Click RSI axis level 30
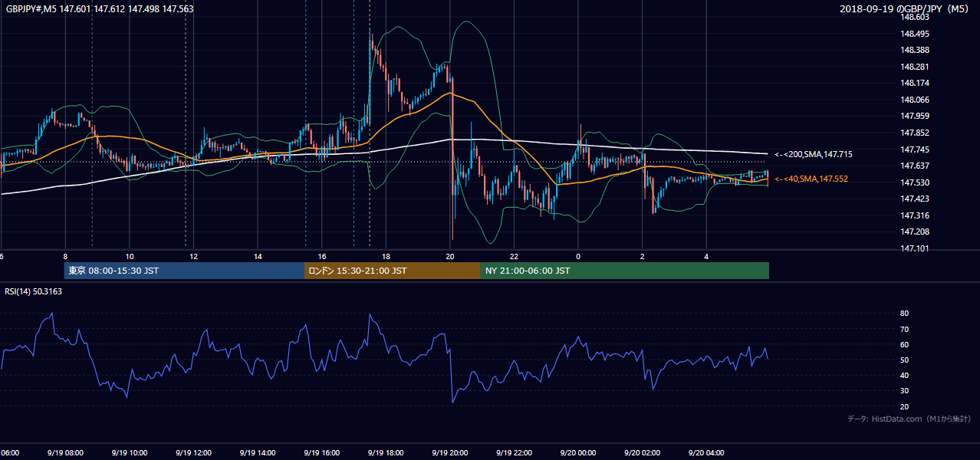Image resolution: width=980 pixels, height=460 pixels. click(x=905, y=391)
